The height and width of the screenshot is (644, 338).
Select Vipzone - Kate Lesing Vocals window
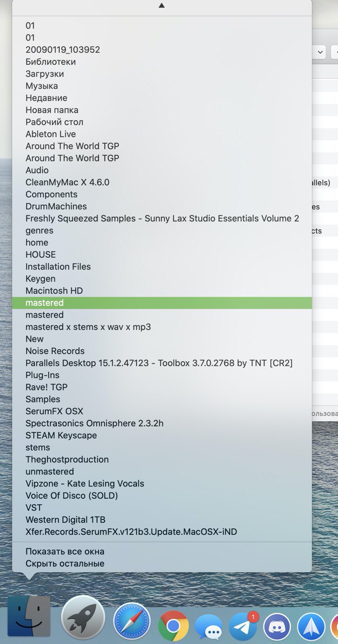162,484
